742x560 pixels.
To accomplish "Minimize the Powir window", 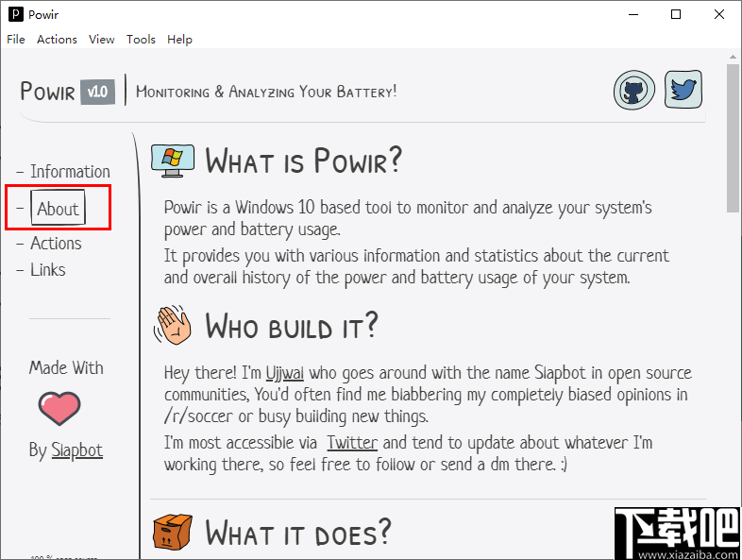I will pyautogui.click(x=633, y=14).
